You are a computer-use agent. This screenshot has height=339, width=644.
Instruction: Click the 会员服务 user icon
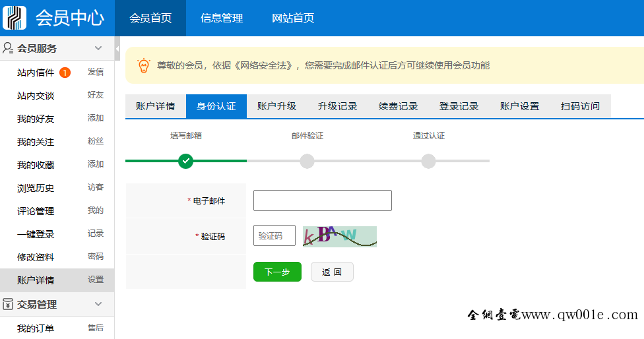pos(9,48)
